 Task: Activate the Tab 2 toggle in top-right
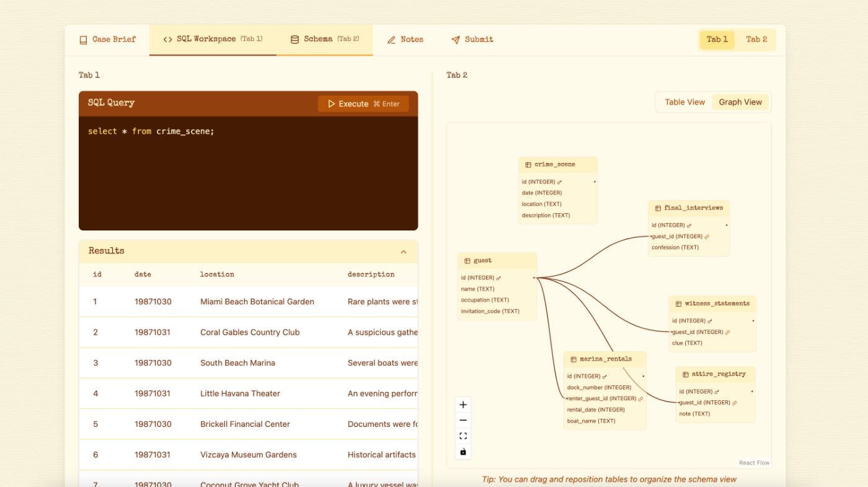coord(756,39)
